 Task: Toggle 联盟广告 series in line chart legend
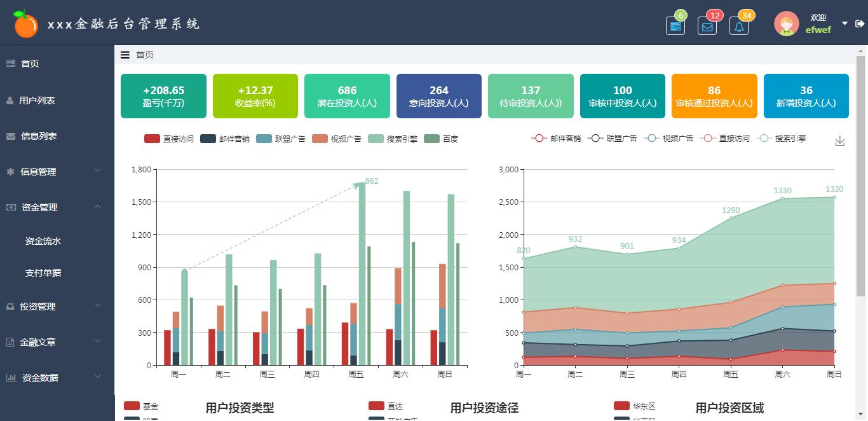612,138
